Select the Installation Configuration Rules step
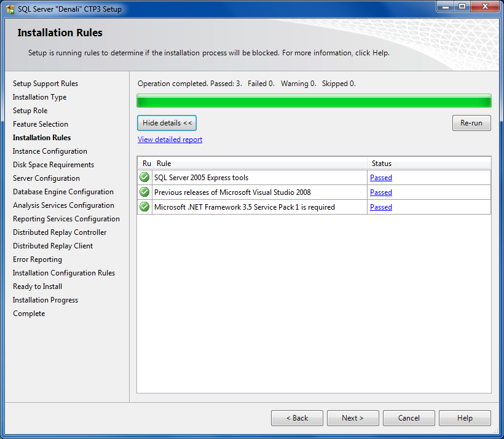Image resolution: width=504 pixels, height=439 pixels. [64, 273]
